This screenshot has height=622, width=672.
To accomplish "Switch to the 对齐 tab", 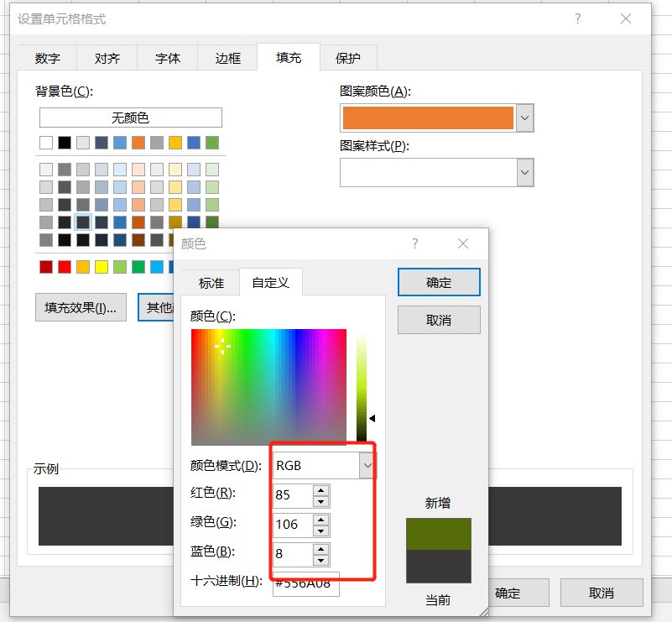I will pyautogui.click(x=107, y=58).
